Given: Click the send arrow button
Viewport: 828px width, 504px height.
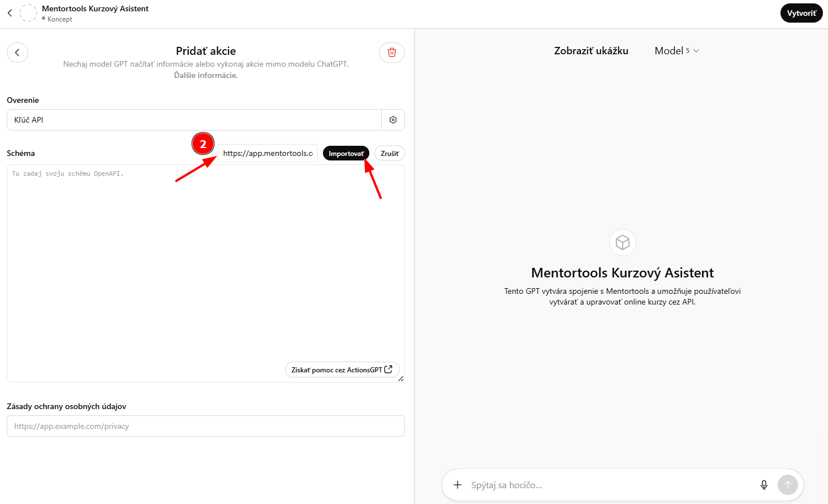Looking at the screenshot, I should click(788, 485).
